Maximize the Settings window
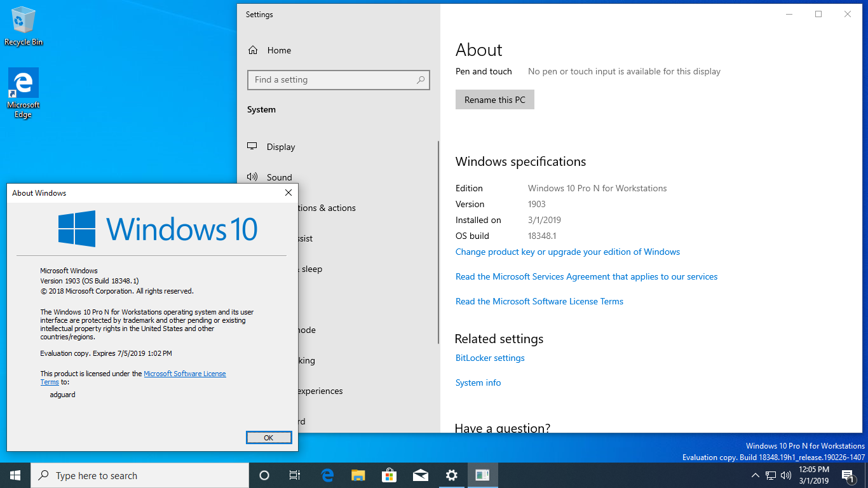The width and height of the screenshot is (868, 488). (x=818, y=14)
